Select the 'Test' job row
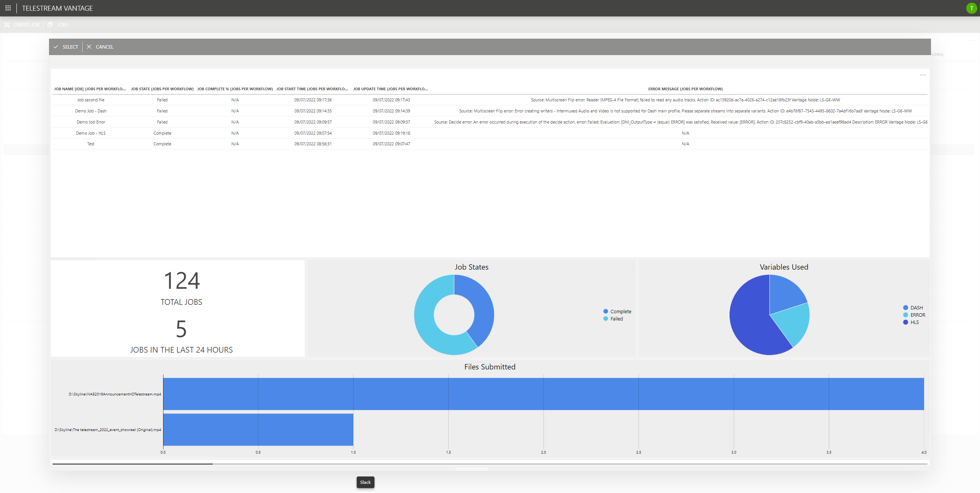 tap(490, 144)
